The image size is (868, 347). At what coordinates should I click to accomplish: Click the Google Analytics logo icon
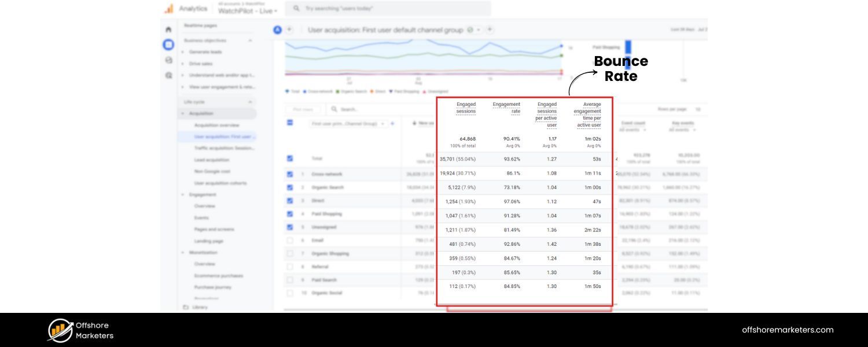point(169,9)
